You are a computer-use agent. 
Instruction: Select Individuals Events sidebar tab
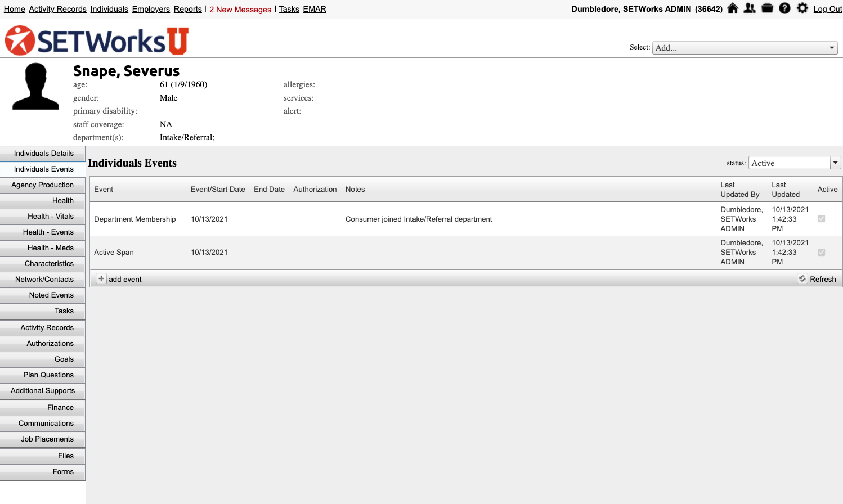[x=43, y=169]
